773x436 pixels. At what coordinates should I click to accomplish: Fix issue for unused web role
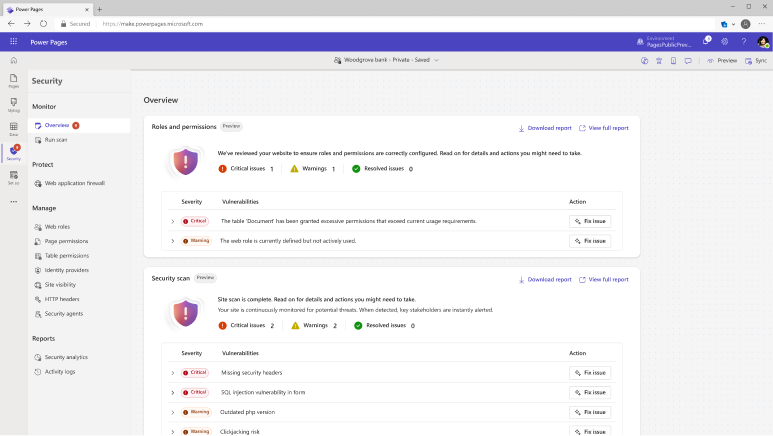point(590,241)
